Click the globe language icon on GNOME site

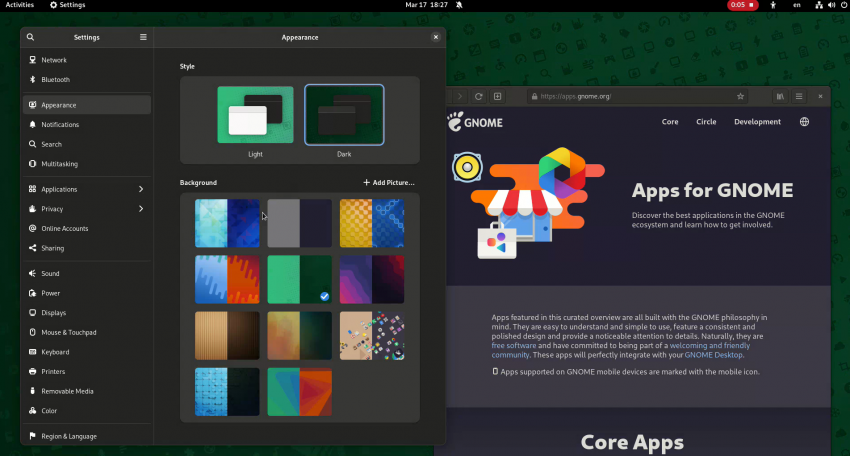point(804,122)
